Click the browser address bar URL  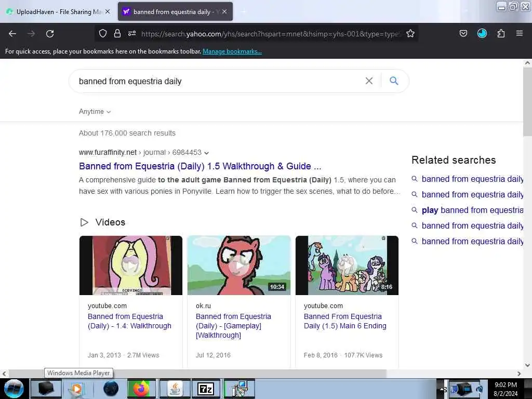click(270, 34)
